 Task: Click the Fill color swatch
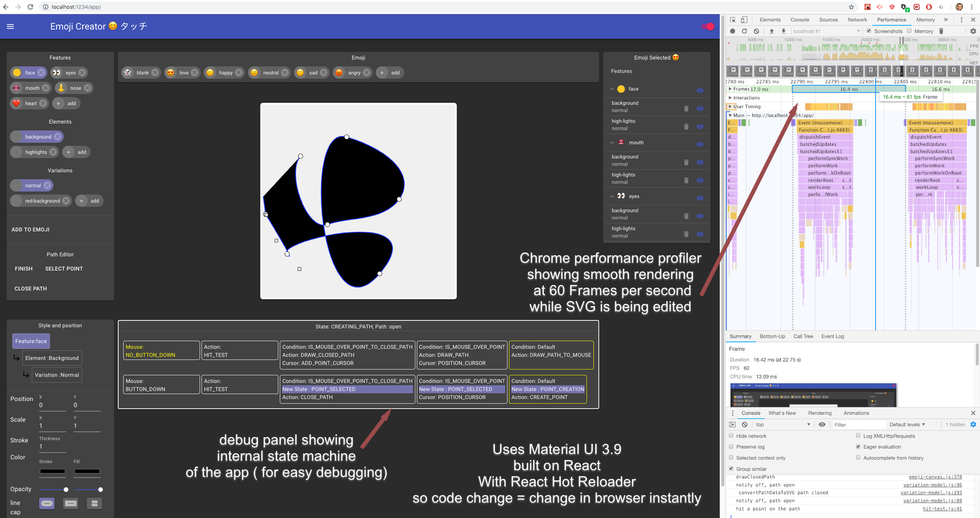87,471
